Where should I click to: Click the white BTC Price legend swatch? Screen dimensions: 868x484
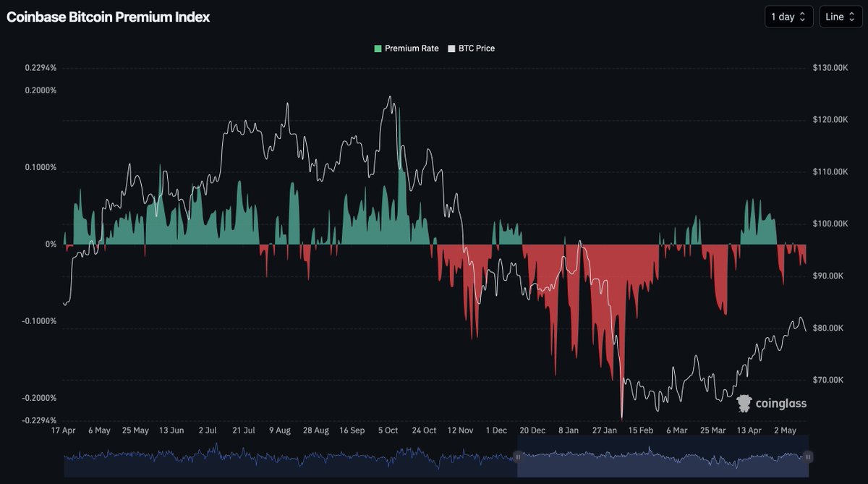452,48
